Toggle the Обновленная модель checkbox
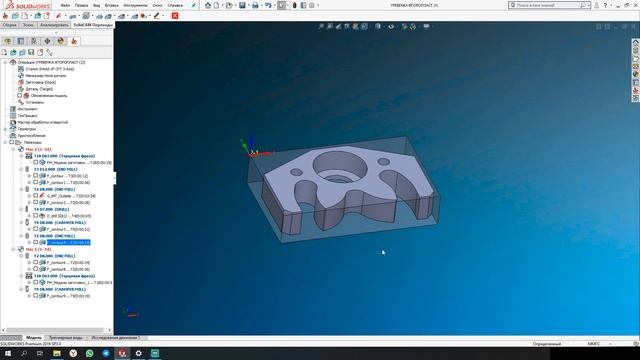The width and height of the screenshot is (640, 360). [x=20, y=96]
